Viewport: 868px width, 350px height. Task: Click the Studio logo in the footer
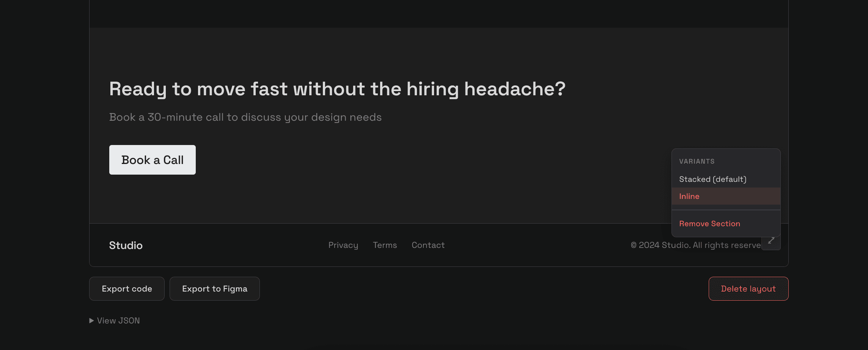point(126,246)
